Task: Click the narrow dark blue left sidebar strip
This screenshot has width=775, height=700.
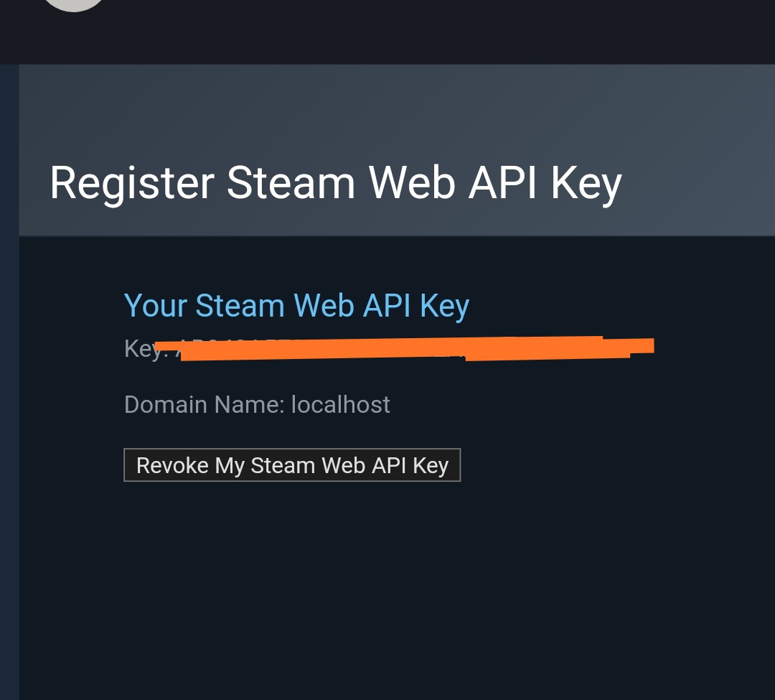Action: click(9, 382)
